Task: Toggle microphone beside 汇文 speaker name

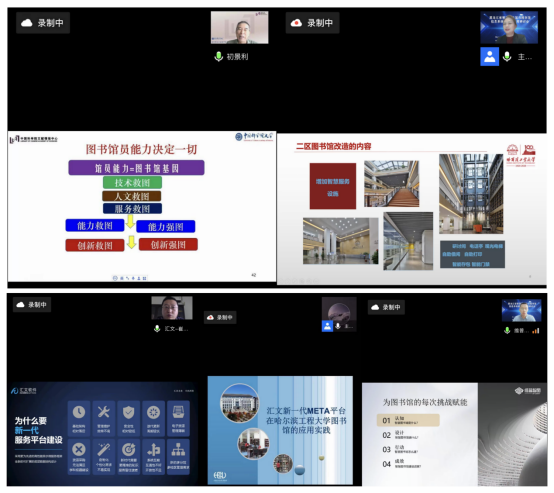Action: coord(157,328)
